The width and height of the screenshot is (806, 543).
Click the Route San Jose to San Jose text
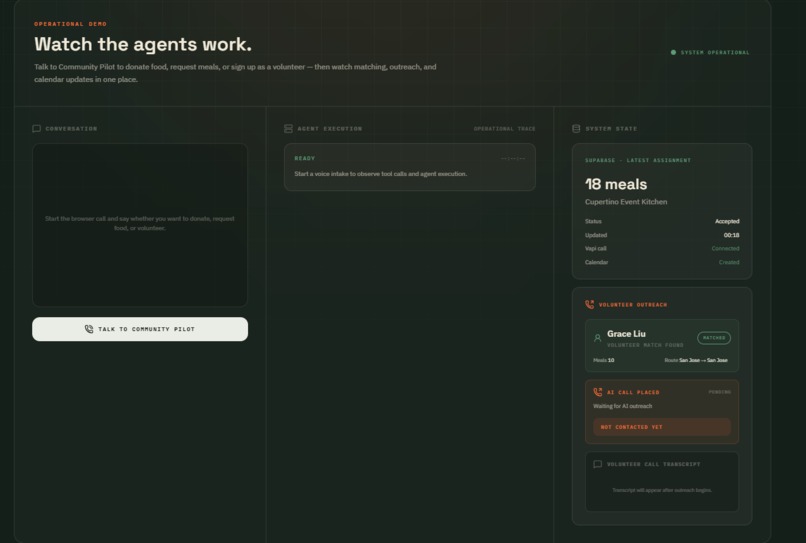coord(696,360)
